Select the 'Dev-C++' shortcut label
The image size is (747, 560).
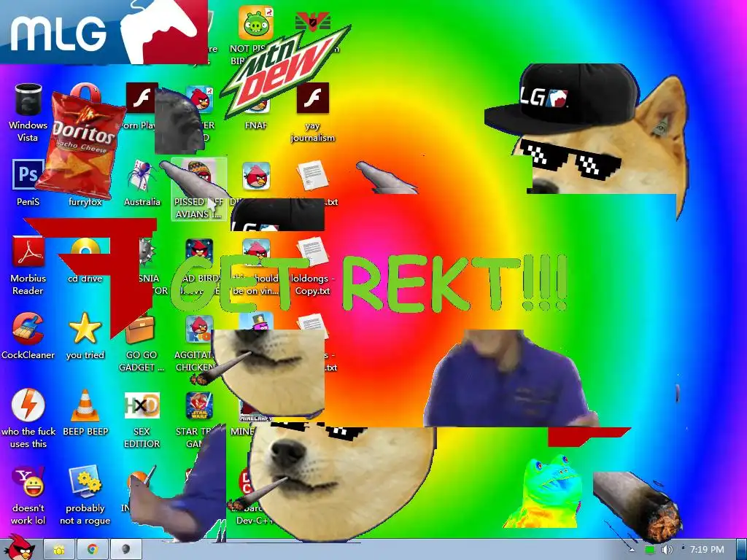coord(256,521)
